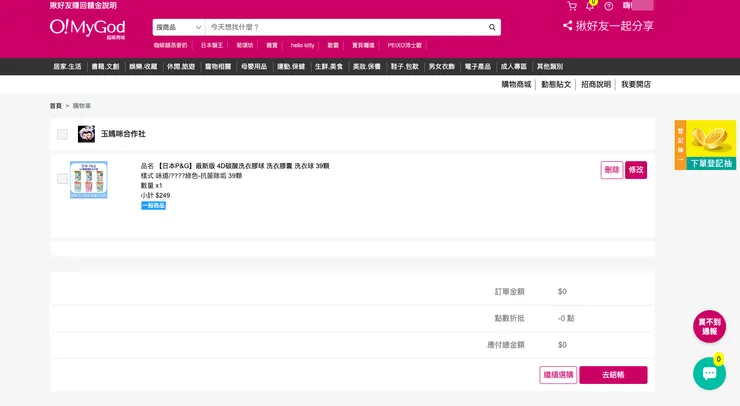Open 玉媽咪合作社 shop avatar
The image size is (740, 406).
(x=86, y=134)
